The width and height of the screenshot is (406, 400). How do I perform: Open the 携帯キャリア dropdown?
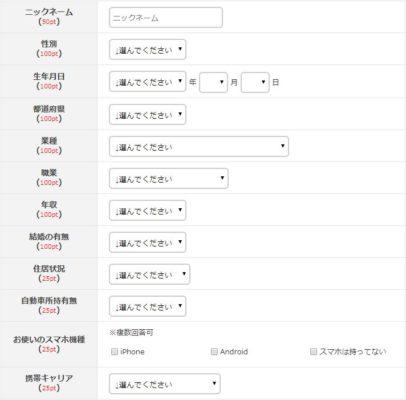[165, 384]
